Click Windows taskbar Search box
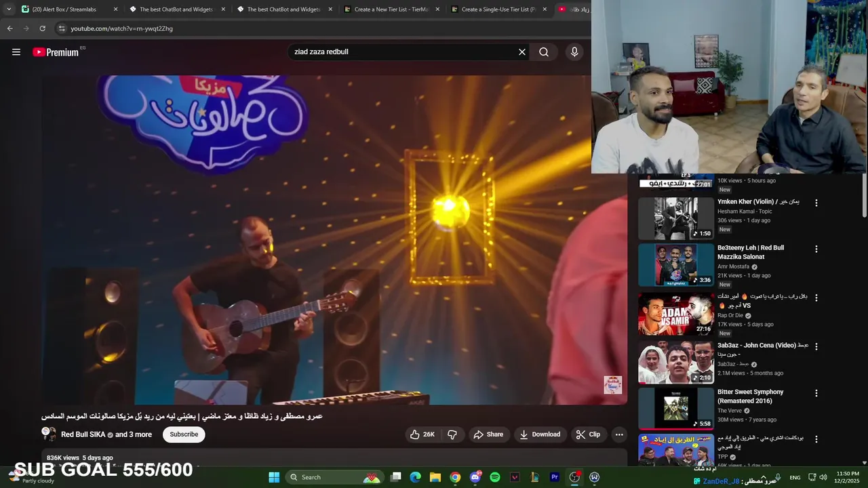This screenshot has width=868, height=488. pos(333,477)
